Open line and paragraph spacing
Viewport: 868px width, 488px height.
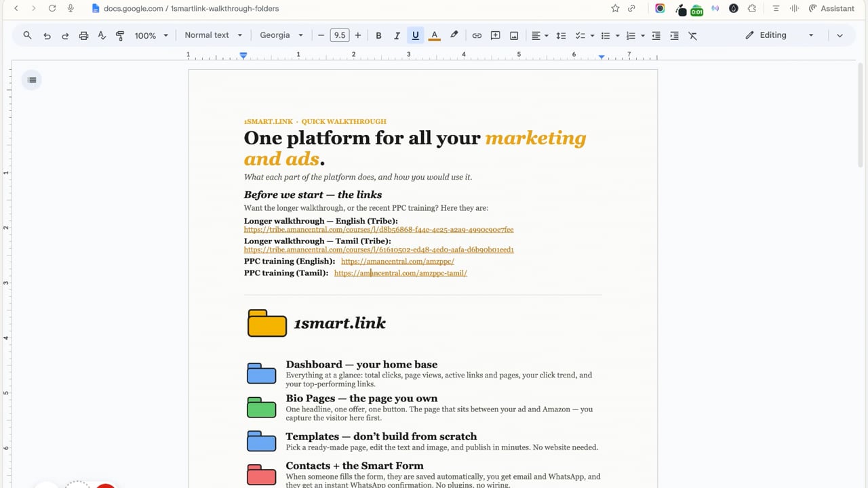pos(561,35)
